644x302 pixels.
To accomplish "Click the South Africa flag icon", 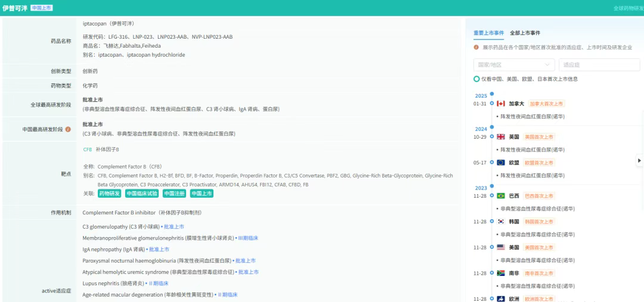I will click(x=501, y=273).
